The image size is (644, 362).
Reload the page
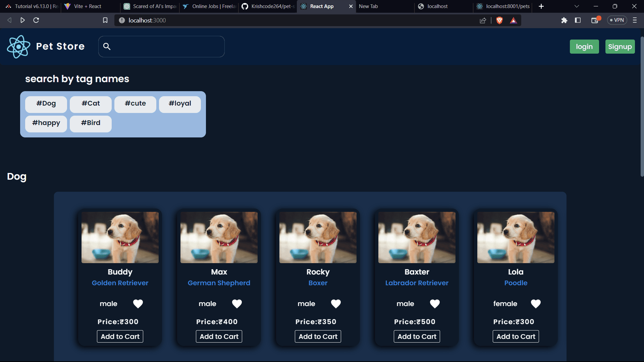pos(36,20)
